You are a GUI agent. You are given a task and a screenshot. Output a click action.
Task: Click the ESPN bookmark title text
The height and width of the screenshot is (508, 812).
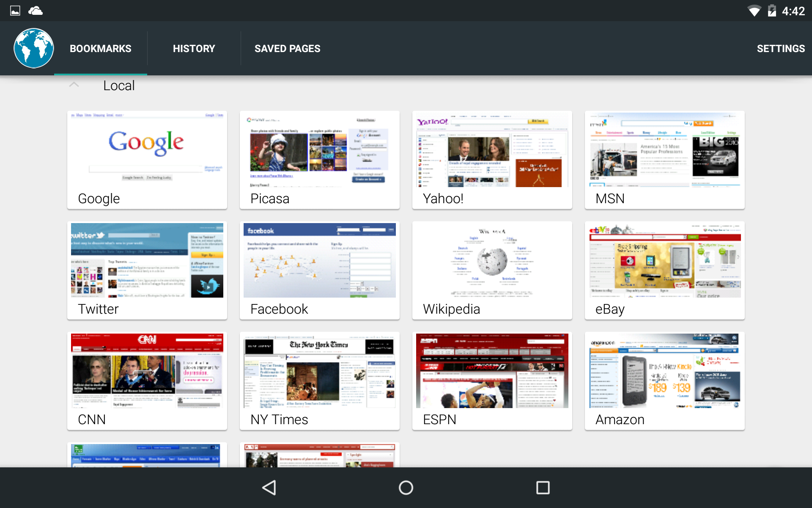[x=439, y=420]
